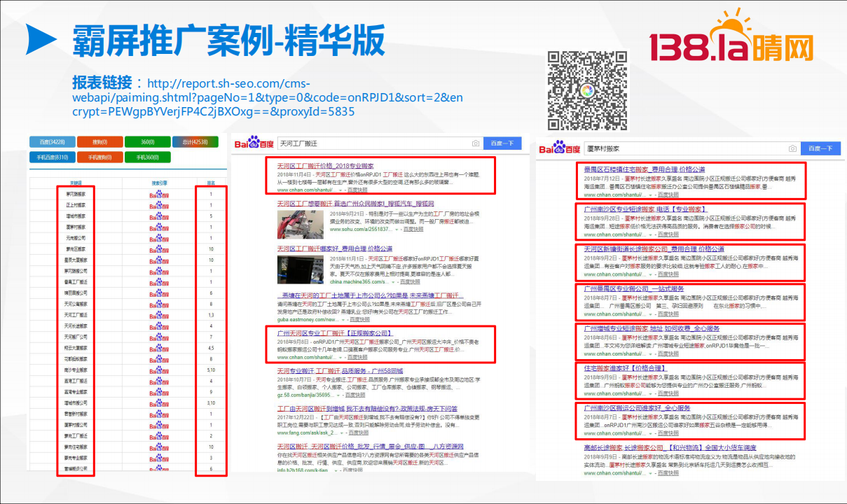847x504 pixels.
Task: Click the Baidu icon in the rank 1,3 row
Action: (x=158, y=315)
